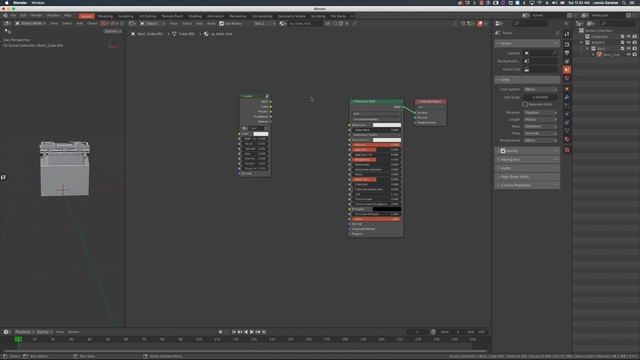Open the World properties tab
640x360 pixels.
pyautogui.click(x=567, y=78)
